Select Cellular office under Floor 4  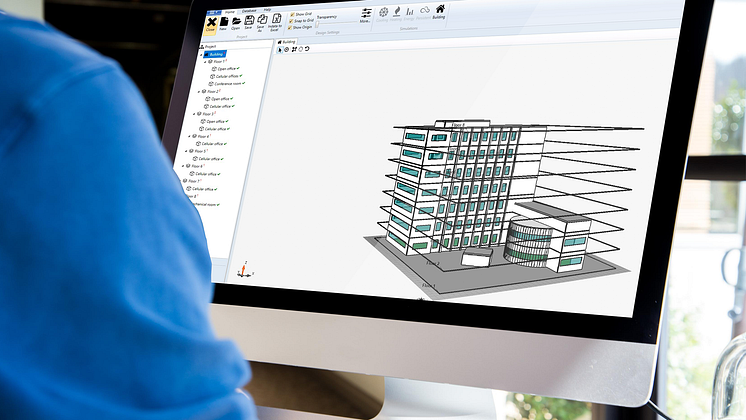[x=213, y=144]
